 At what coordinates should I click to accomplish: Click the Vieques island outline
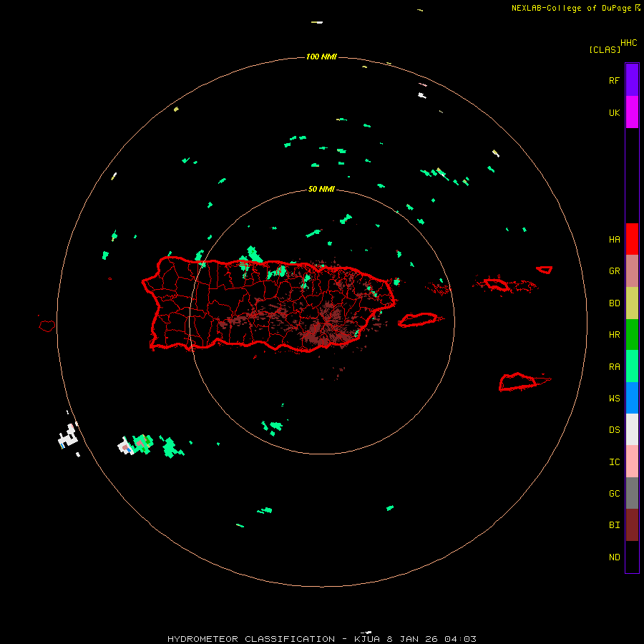(x=418, y=320)
